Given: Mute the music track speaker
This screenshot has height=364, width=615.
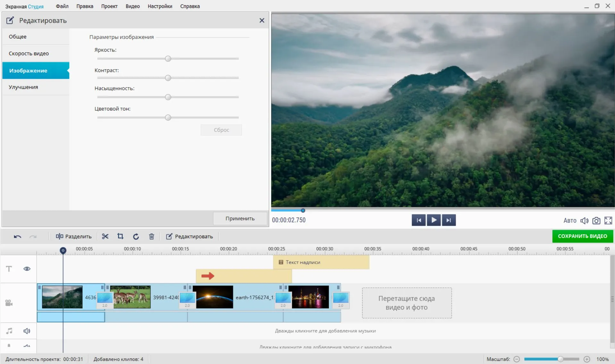Looking at the screenshot, I should click(x=27, y=331).
